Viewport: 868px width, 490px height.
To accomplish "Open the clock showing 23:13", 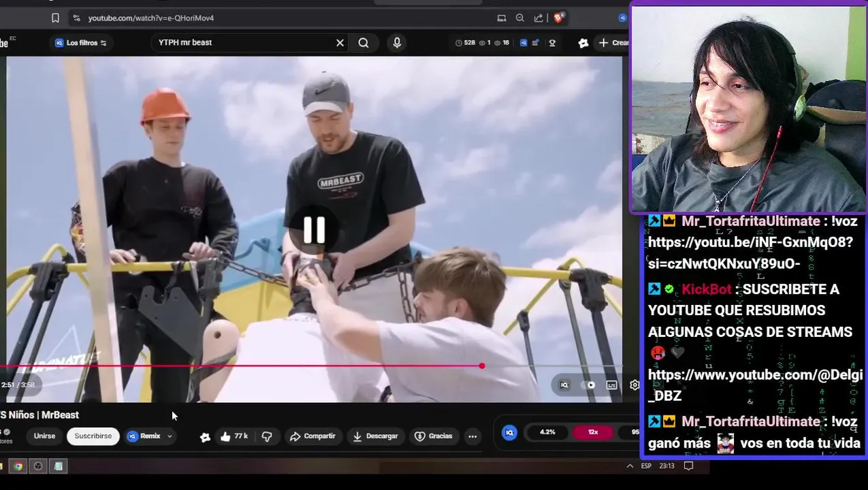I will pyautogui.click(x=667, y=466).
